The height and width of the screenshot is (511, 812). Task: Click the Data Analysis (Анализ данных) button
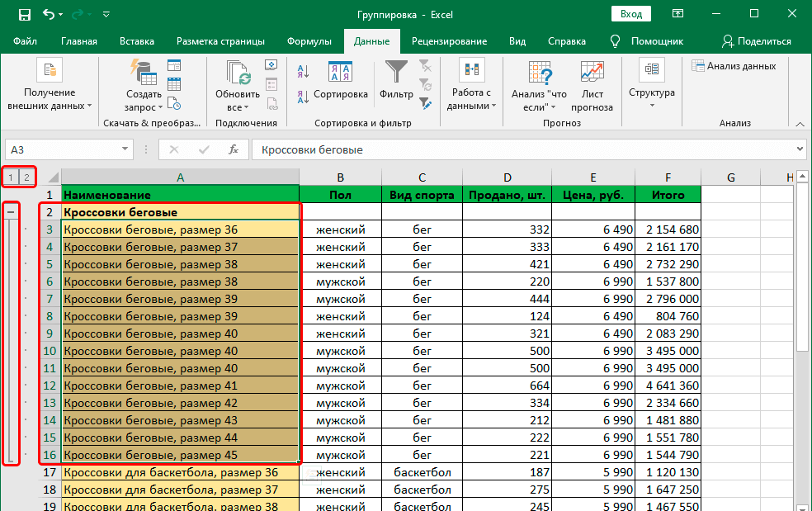[734, 66]
